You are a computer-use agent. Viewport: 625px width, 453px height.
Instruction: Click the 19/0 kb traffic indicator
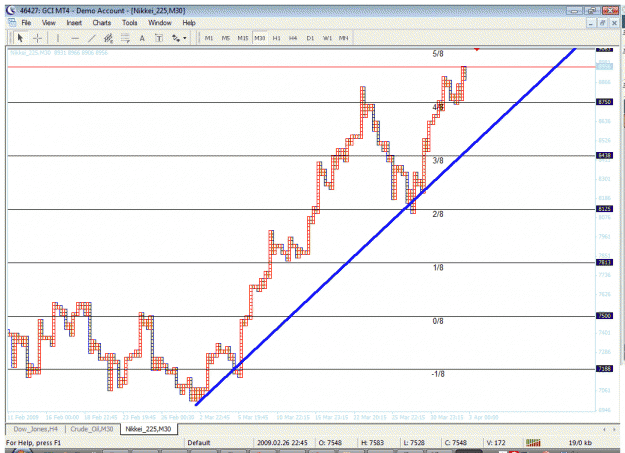pyautogui.click(x=580, y=443)
